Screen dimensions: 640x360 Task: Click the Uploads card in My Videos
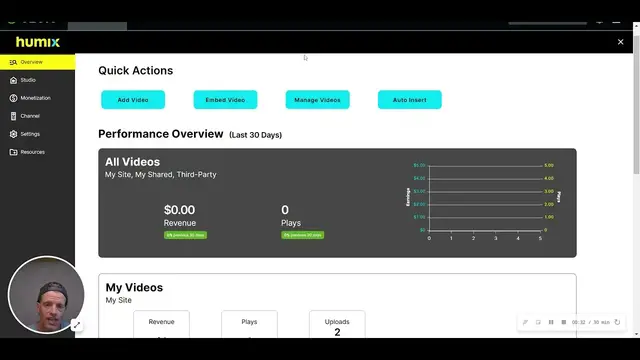pos(337,324)
